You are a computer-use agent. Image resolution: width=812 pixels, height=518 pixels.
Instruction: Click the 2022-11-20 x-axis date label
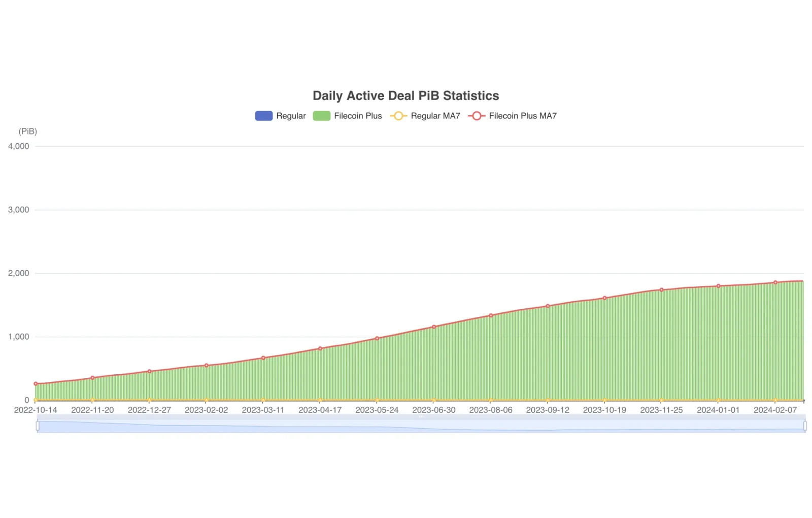[92, 410]
